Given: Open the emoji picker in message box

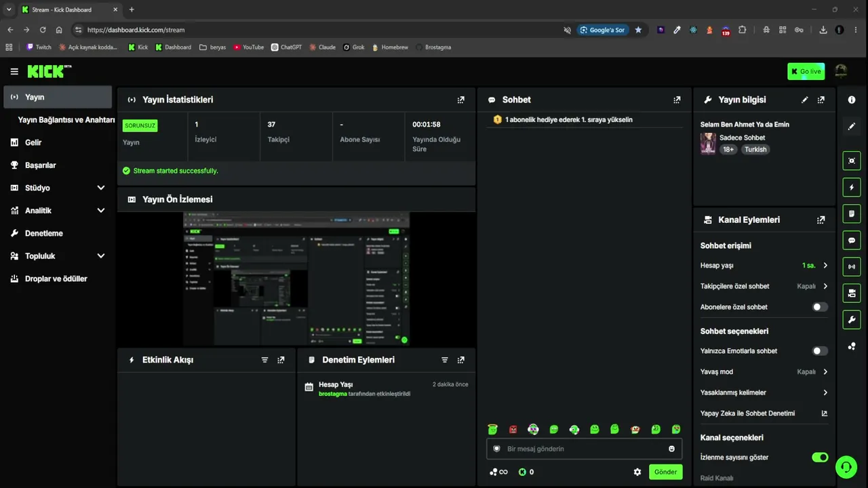Looking at the screenshot, I should tap(672, 449).
